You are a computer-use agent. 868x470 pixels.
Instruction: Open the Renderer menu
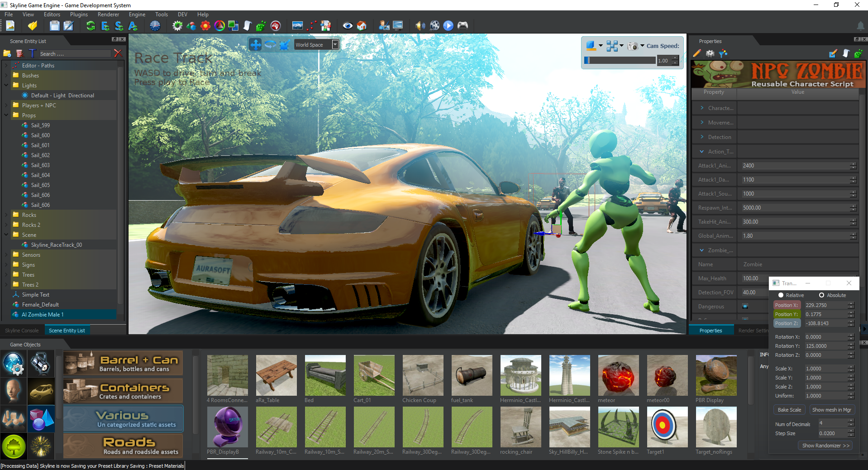(108, 14)
